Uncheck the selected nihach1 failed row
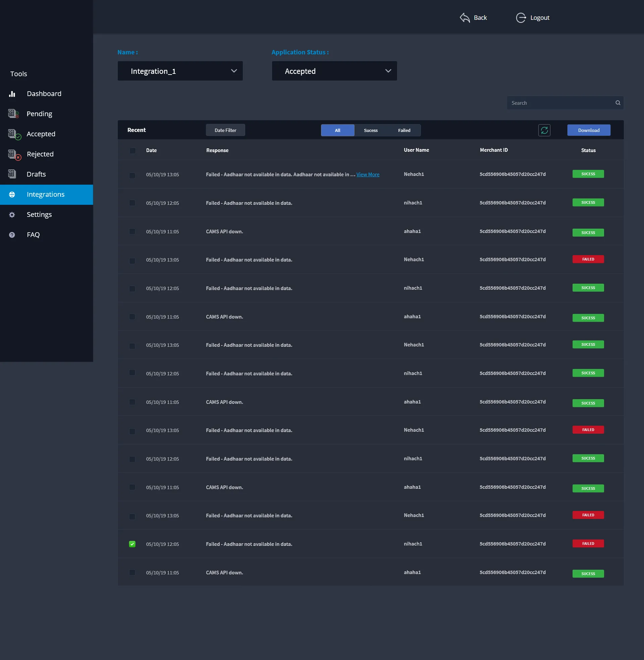 click(x=132, y=544)
